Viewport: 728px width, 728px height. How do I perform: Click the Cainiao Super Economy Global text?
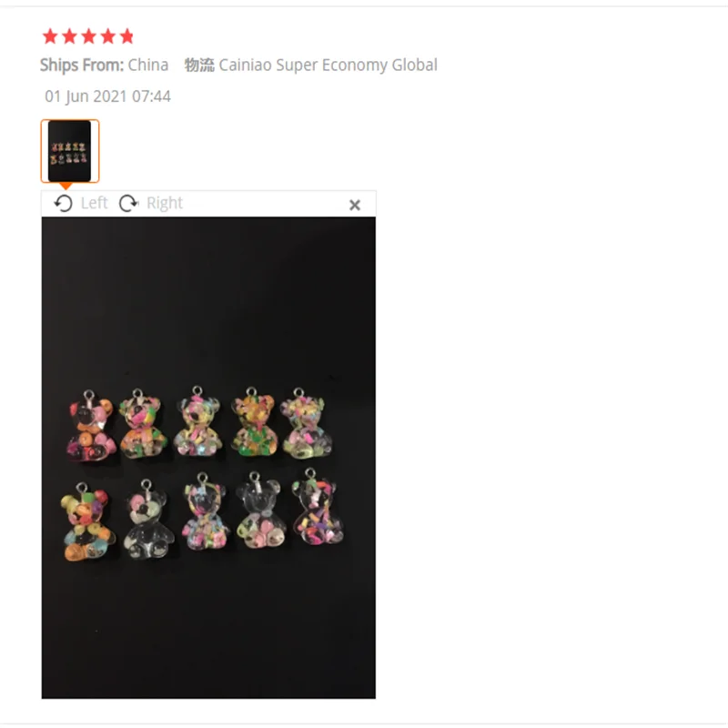click(x=328, y=65)
